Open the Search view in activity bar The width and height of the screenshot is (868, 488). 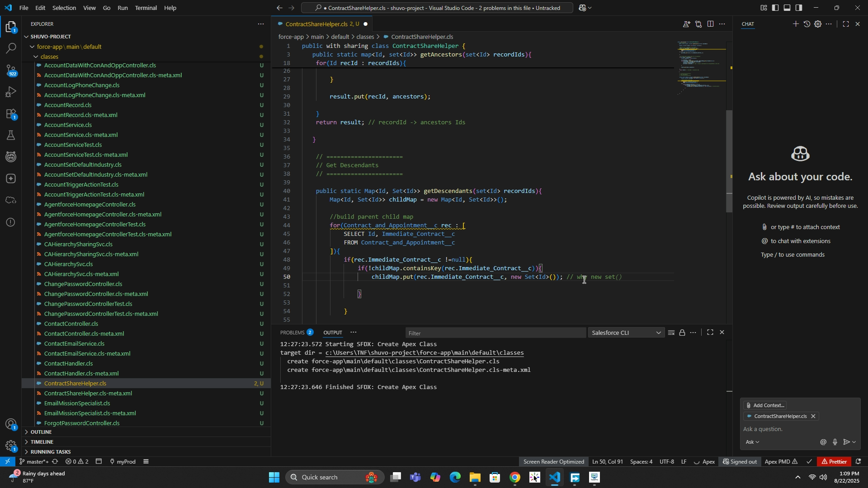tap(11, 48)
